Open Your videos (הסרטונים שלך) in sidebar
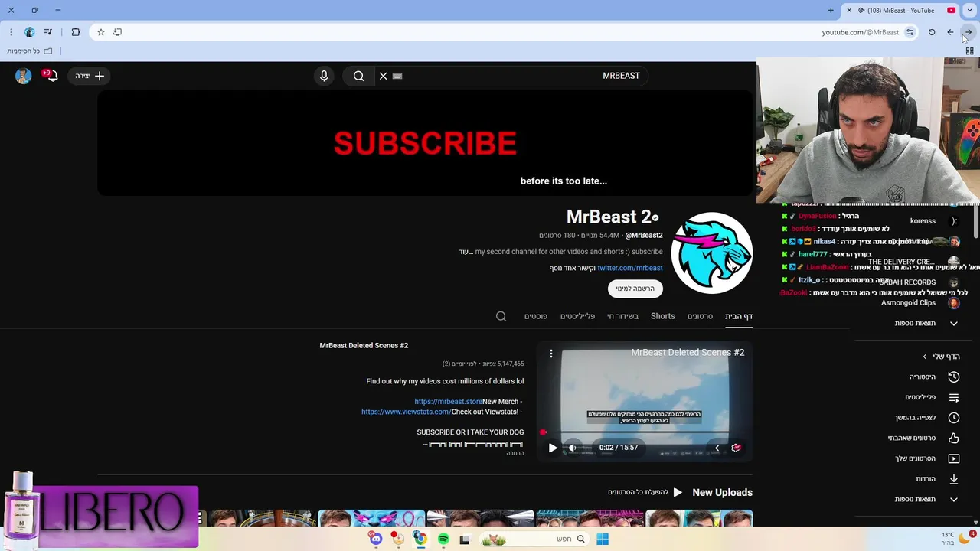The height and width of the screenshot is (551, 980). pyautogui.click(x=927, y=458)
